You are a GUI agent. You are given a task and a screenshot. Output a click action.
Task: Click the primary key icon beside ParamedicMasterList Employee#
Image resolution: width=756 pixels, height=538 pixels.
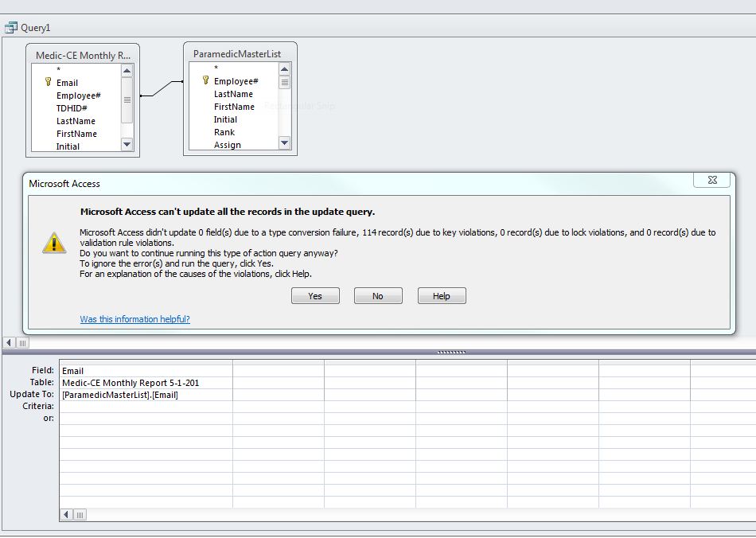point(205,80)
